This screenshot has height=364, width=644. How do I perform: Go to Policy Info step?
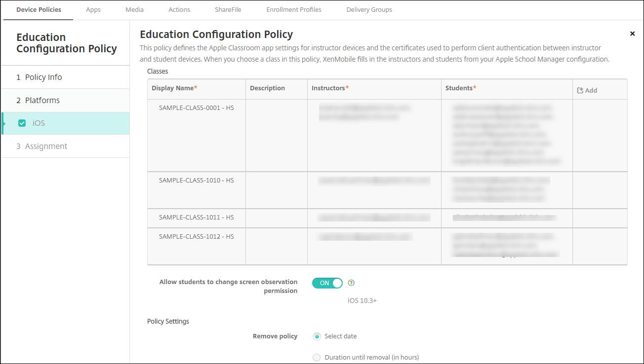(43, 77)
